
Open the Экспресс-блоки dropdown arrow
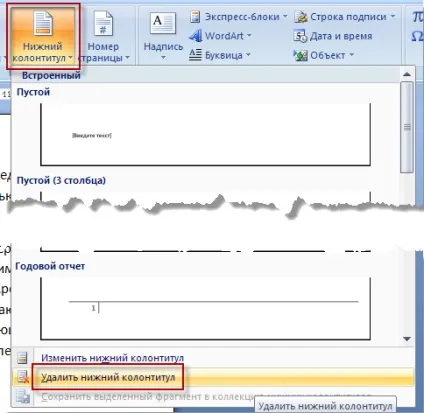click(x=285, y=16)
